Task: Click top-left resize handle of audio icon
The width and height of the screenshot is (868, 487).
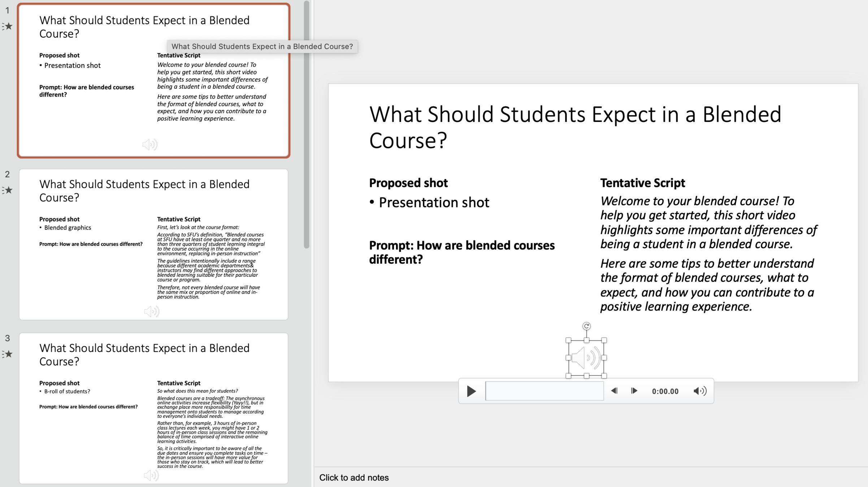Action: point(568,340)
